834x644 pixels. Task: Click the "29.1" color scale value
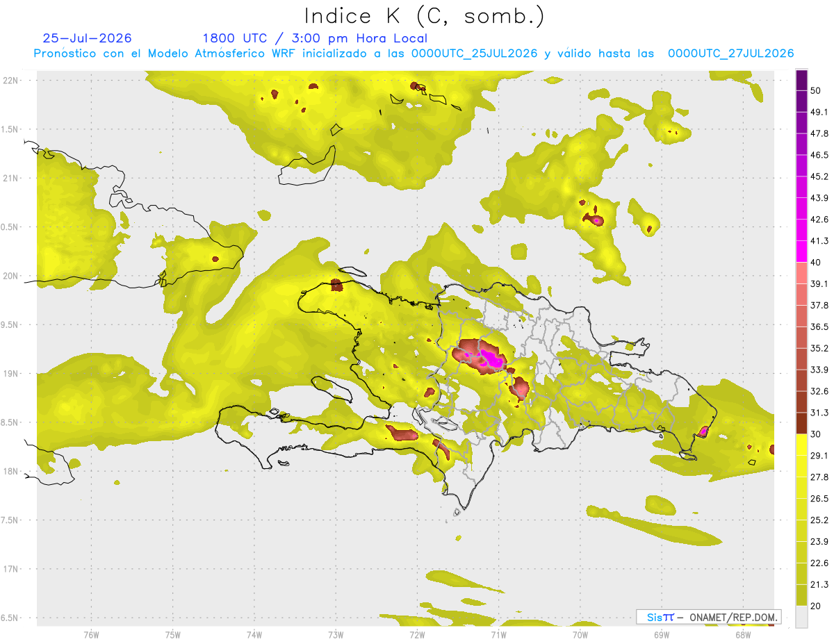tap(819, 456)
